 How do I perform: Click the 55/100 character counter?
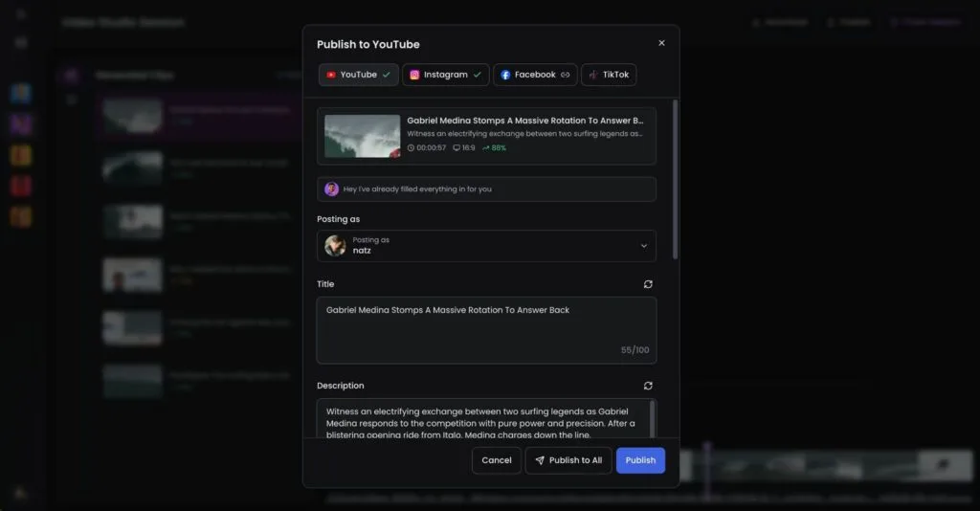coord(635,350)
